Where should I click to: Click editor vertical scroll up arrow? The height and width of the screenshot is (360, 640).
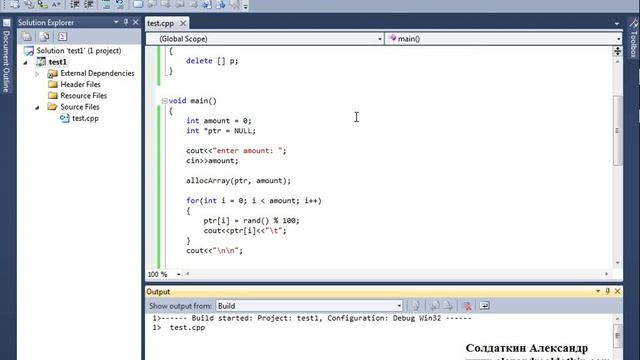(x=618, y=61)
